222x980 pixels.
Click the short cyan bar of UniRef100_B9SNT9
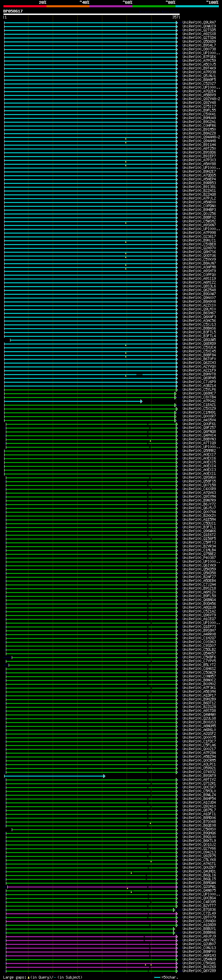[55, 776]
